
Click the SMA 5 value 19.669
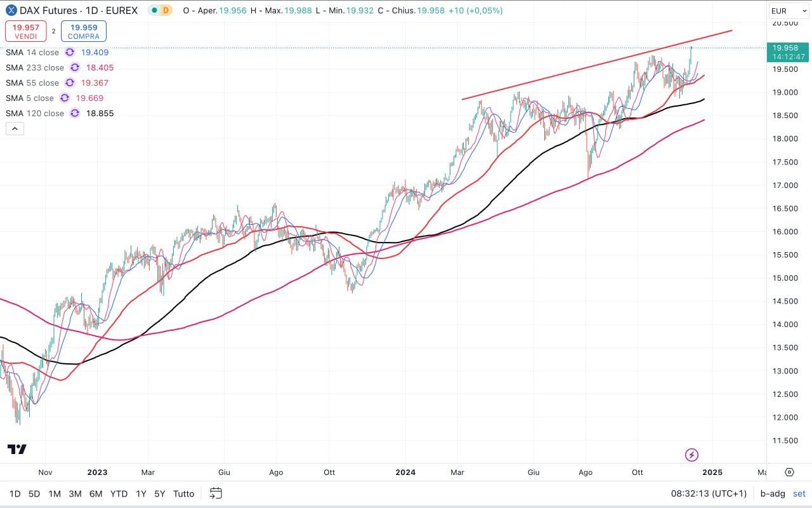(x=89, y=98)
